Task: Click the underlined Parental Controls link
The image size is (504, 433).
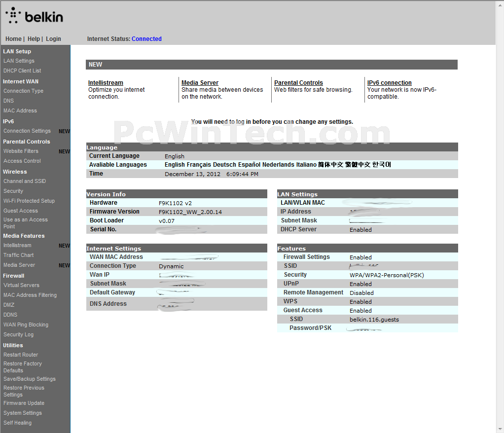Action: pyautogui.click(x=299, y=83)
